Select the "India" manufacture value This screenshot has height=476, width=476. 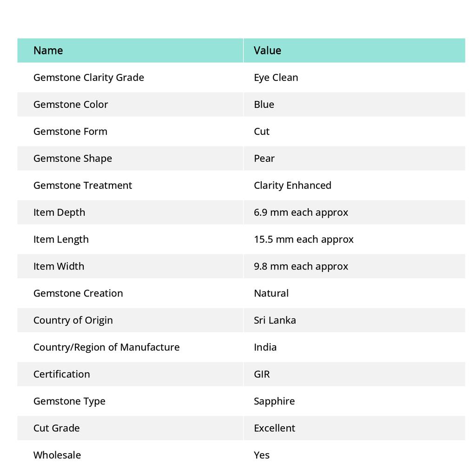click(x=265, y=347)
